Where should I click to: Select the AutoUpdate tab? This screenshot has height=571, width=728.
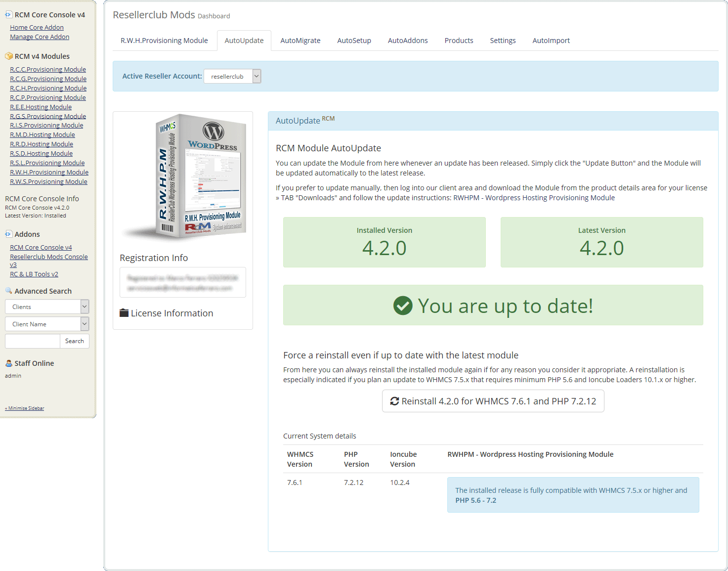point(244,41)
